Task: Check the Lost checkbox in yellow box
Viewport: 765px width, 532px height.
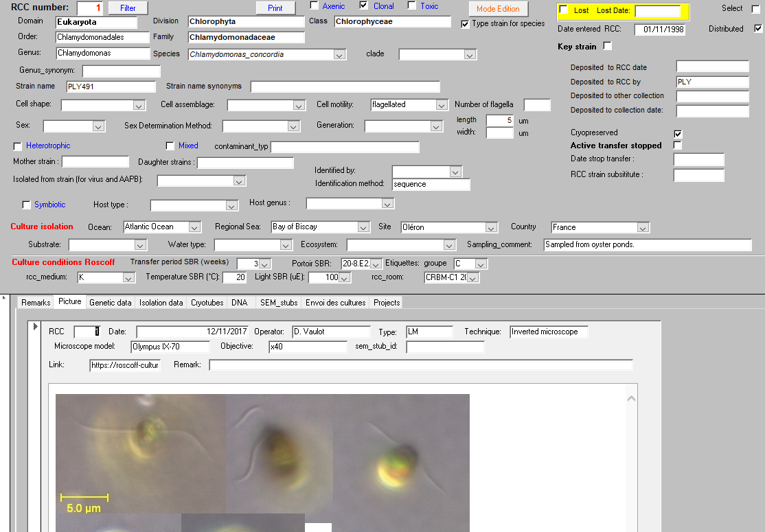Action: (x=564, y=10)
